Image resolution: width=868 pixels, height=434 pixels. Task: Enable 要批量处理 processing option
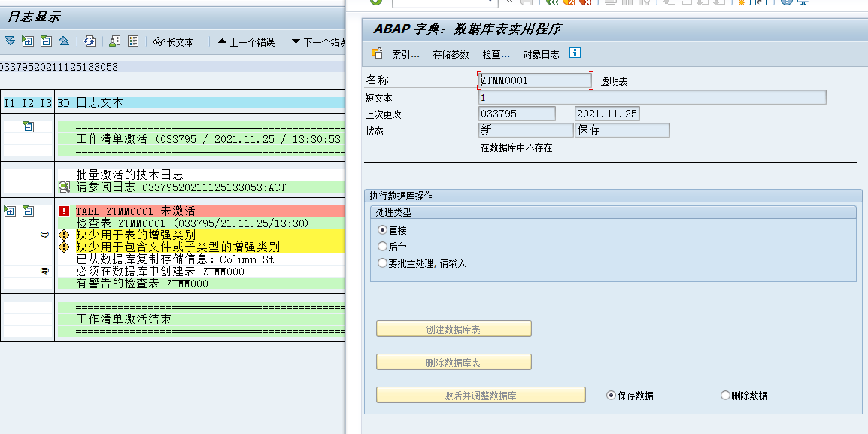pyautogui.click(x=382, y=262)
